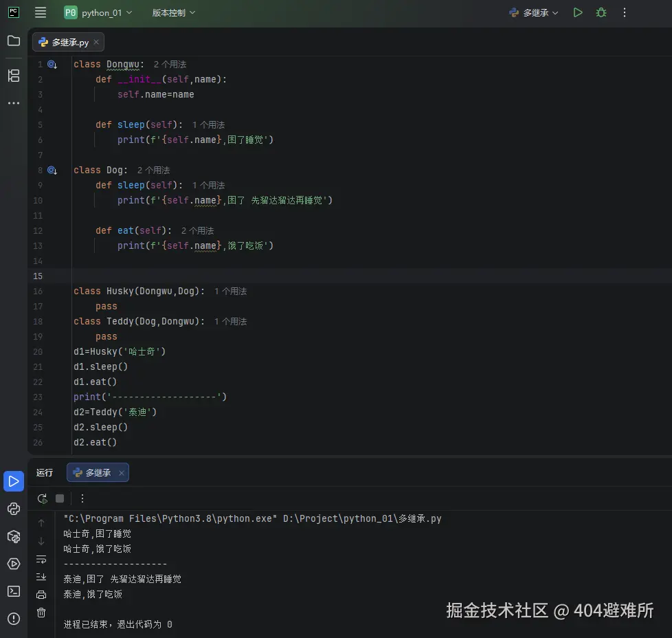Close the 多继承 run tab
Screen dimensions: 672x638
tap(122, 472)
